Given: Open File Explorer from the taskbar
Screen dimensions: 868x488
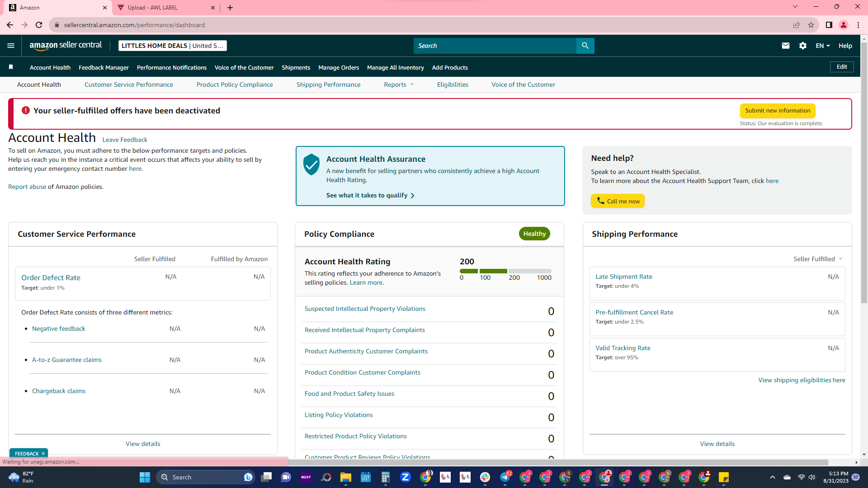Looking at the screenshot, I should tap(346, 477).
